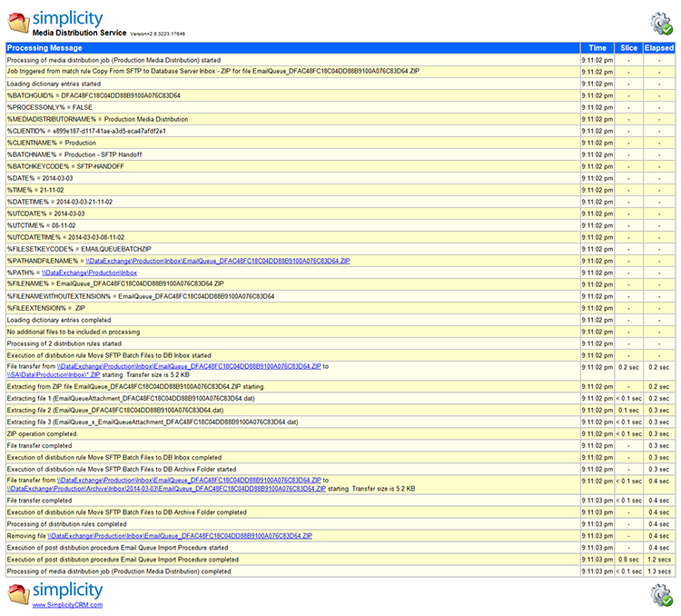
Task: Click the '0.8 sec' slice value
Action: 628,560
